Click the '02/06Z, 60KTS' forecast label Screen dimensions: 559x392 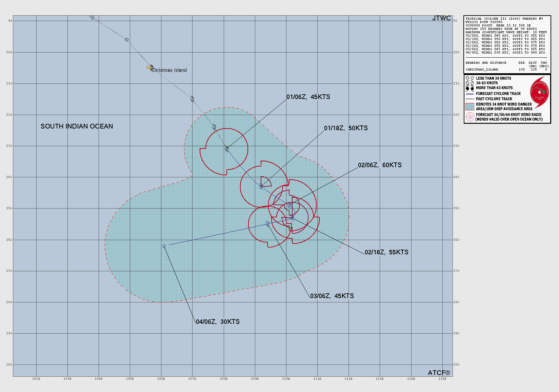(380, 165)
